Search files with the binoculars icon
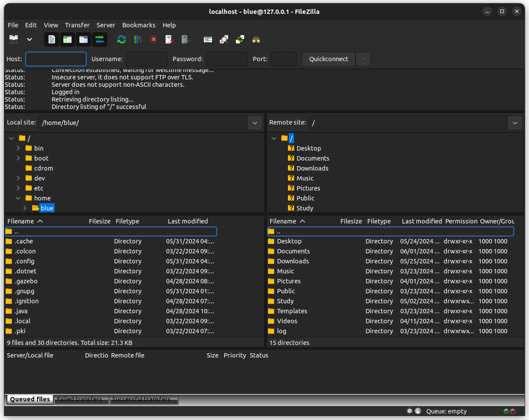 [x=256, y=39]
